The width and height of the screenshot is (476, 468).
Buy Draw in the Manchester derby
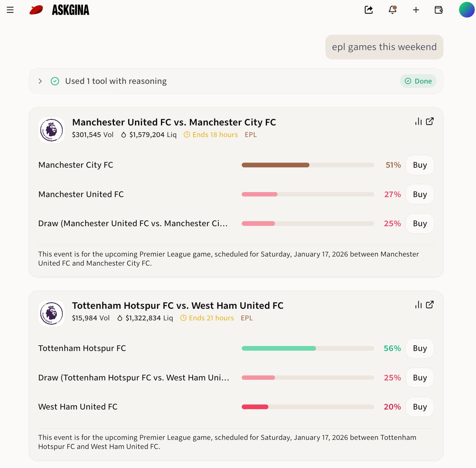(x=420, y=224)
